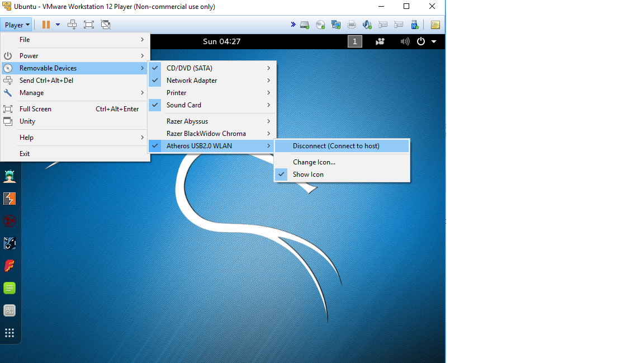Image resolution: width=644 pixels, height=363 pixels.
Task: Select Removable Devices menu item
Action: click(75, 68)
